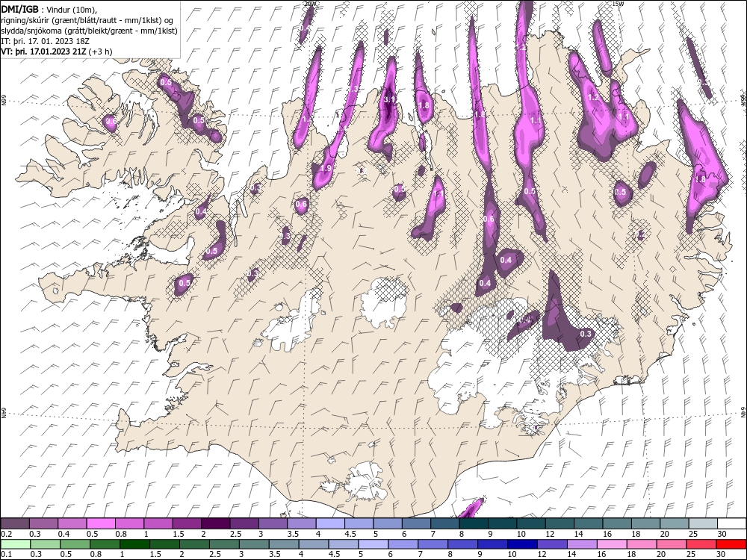Select the 6 swatch in green-blue-red legend
This screenshot has width=747, height=560.
pyautogui.click(x=403, y=544)
